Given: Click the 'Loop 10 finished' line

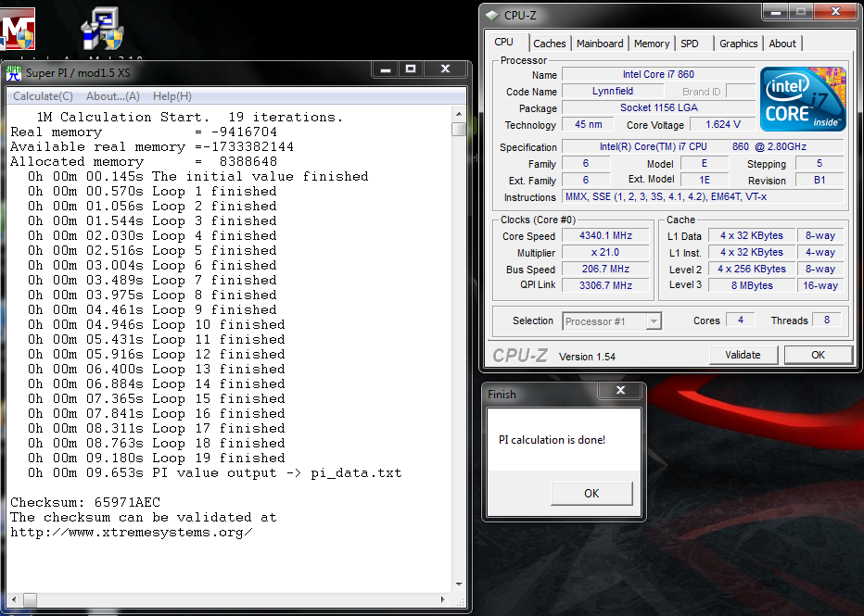Looking at the screenshot, I should pyautogui.click(x=157, y=325).
